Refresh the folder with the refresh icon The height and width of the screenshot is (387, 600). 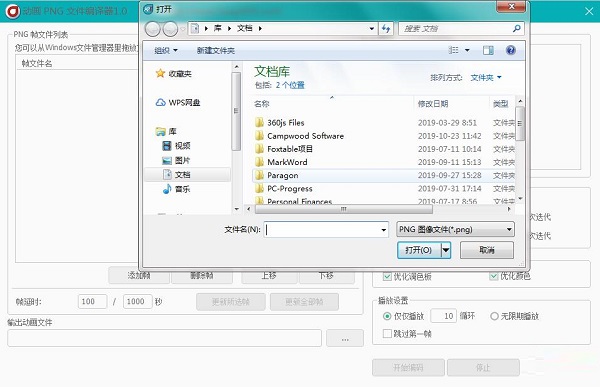point(386,28)
